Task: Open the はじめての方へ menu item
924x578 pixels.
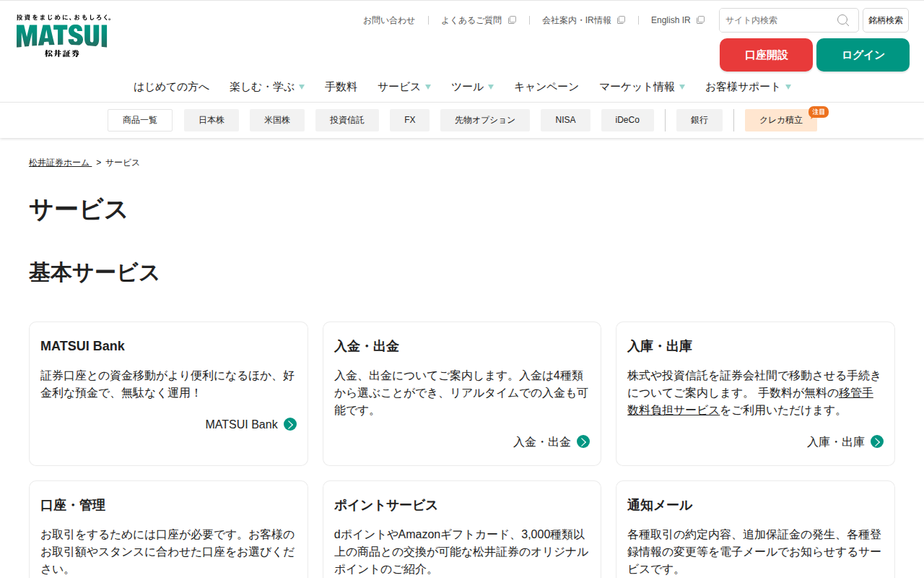Action: pos(171,87)
